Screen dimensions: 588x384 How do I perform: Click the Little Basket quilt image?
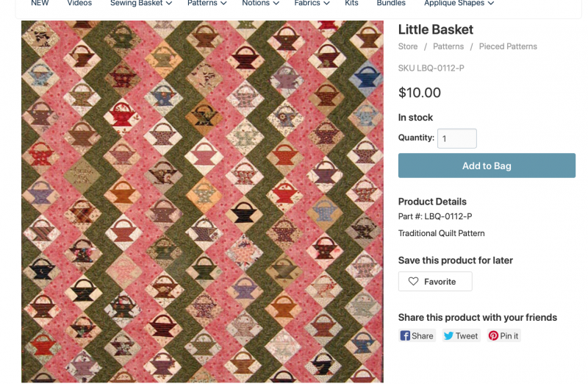(202, 202)
